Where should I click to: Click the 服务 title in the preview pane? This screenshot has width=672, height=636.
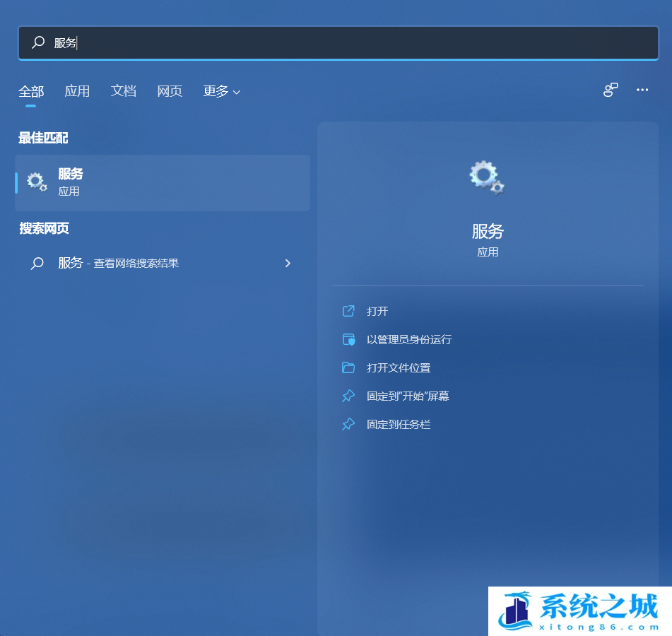pos(488,231)
